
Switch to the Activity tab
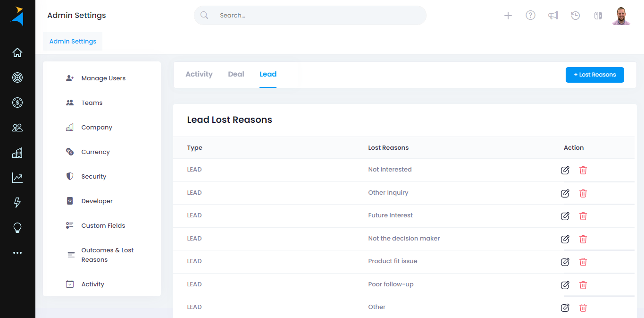pos(199,74)
